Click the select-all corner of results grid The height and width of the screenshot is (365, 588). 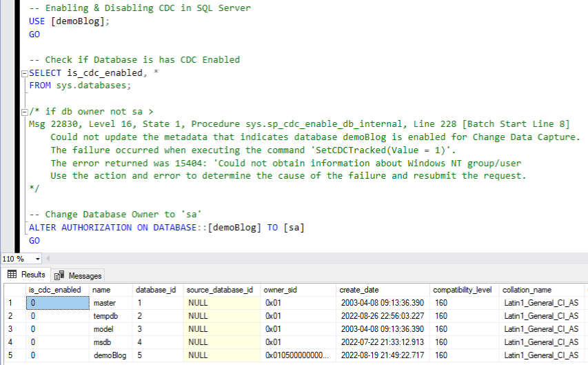[14, 290]
